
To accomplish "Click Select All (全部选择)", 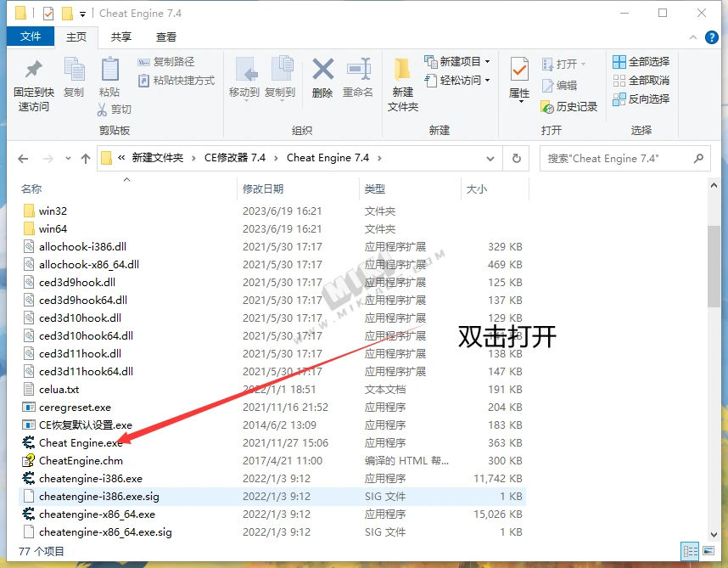I will click(641, 62).
